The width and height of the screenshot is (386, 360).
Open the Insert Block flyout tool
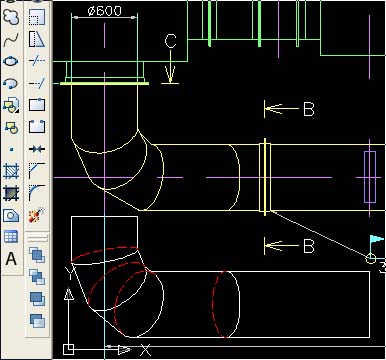(11, 105)
